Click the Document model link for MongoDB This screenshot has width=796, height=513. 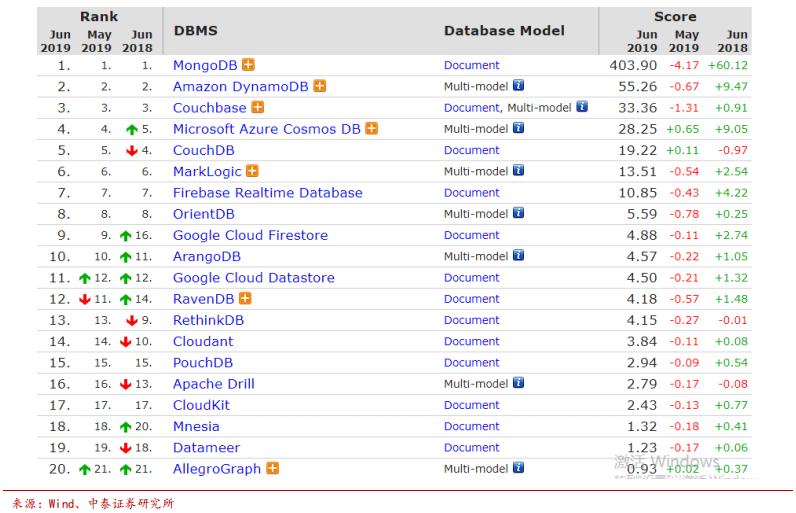(x=472, y=65)
